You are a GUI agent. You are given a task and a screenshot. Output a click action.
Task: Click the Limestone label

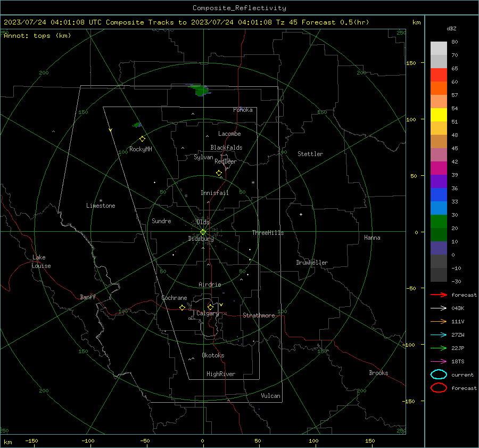(101, 206)
